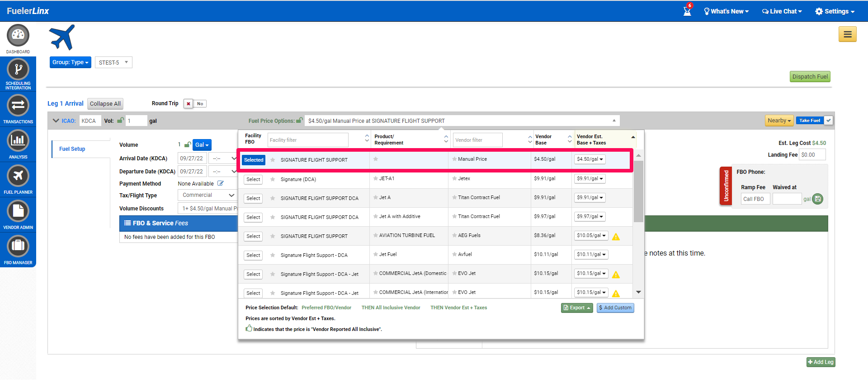Open the Live Chat menu
The width and height of the screenshot is (868, 382).
782,11
